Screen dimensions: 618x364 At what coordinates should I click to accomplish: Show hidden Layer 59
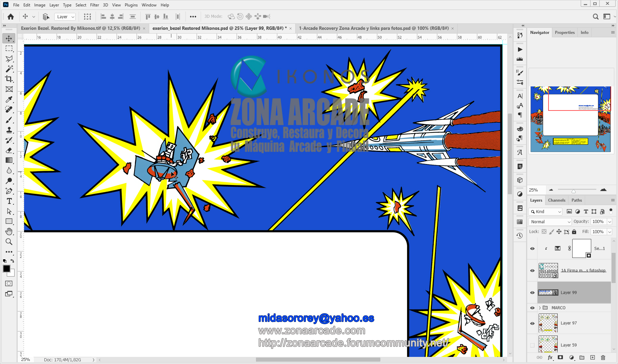[x=532, y=345]
